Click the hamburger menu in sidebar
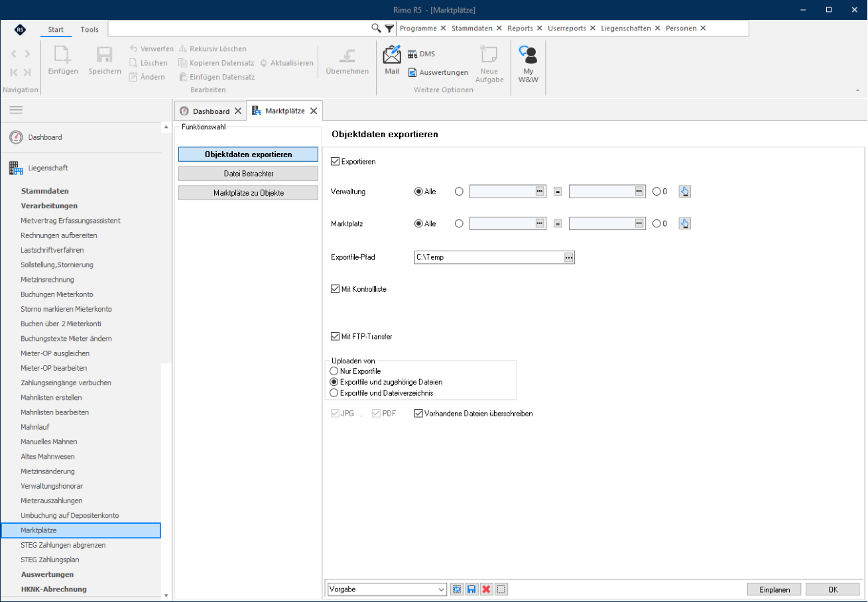The image size is (868, 602). click(x=16, y=110)
